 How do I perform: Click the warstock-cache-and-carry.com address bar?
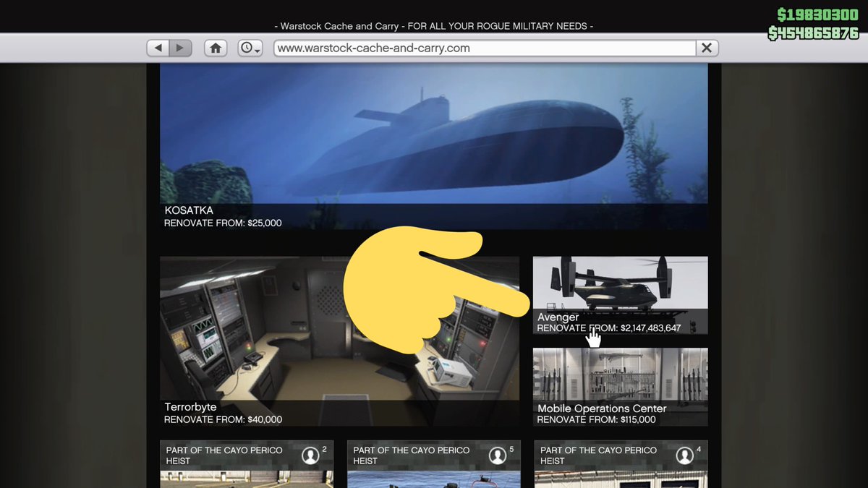[x=485, y=48]
